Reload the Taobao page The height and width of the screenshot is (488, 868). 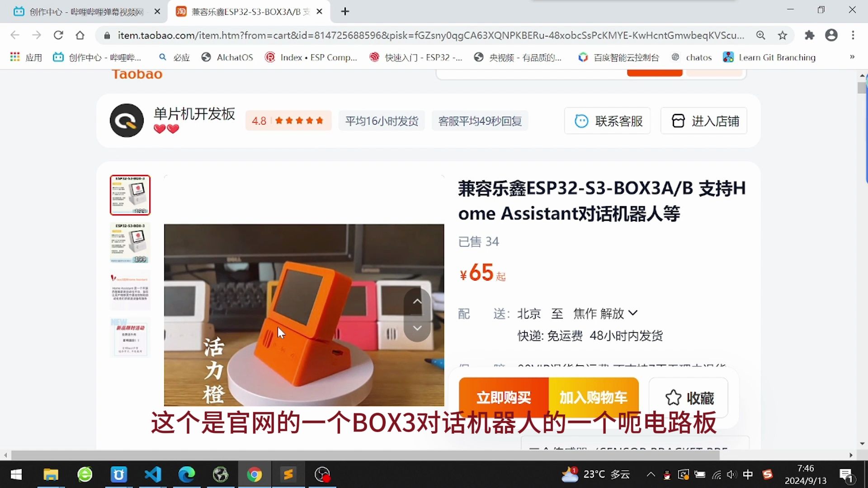(58, 35)
